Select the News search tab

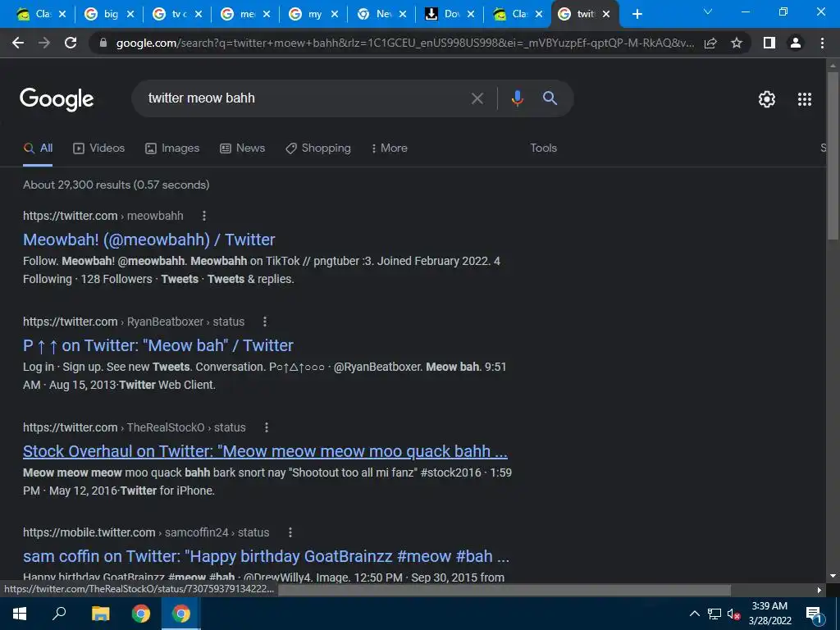[242, 148]
